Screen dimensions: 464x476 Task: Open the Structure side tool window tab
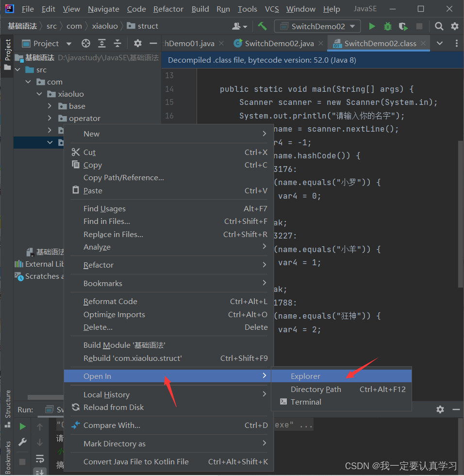(8, 408)
